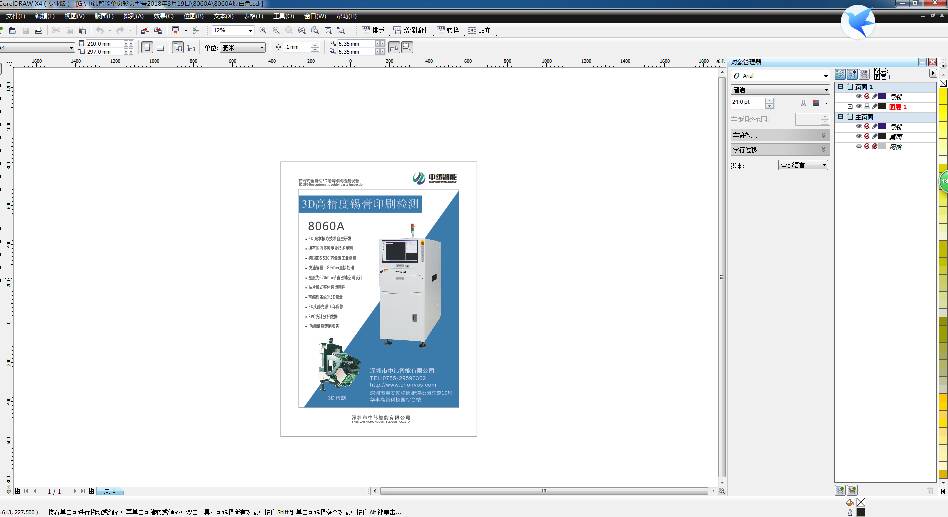The image size is (948, 517).
Task: Open the File menu
Action: pos(15,16)
